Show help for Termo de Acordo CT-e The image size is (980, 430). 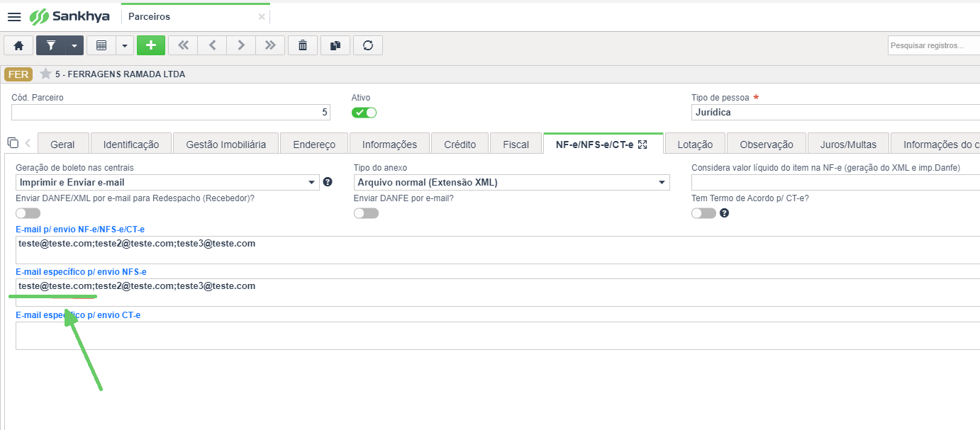[x=724, y=213]
